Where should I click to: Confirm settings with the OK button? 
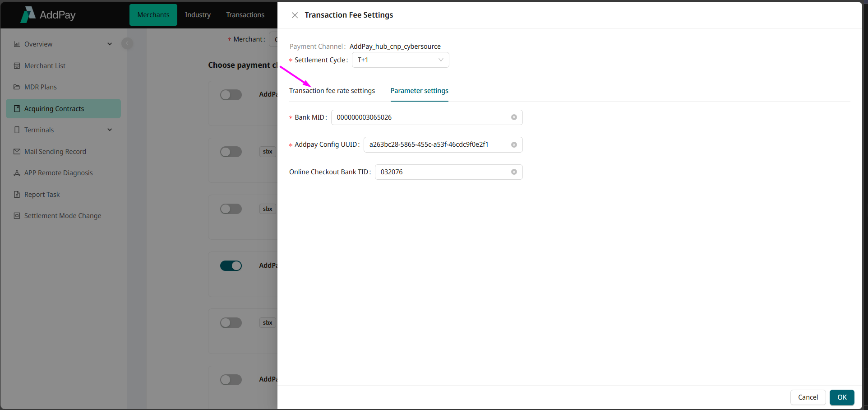[x=841, y=397]
